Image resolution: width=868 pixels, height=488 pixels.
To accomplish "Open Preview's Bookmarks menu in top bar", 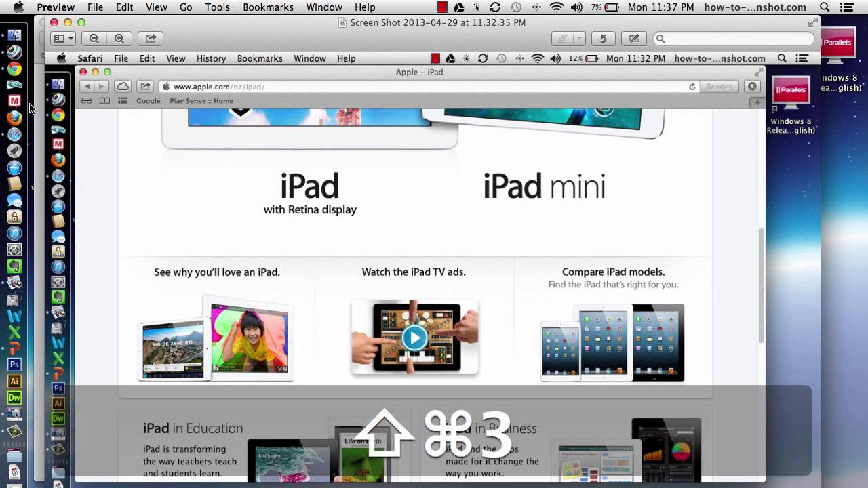I will point(269,7).
